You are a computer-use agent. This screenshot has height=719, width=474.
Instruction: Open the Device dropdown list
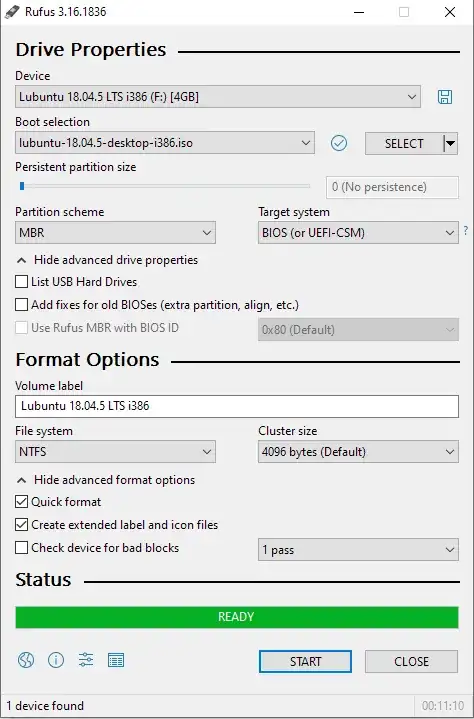[x=218, y=97]
